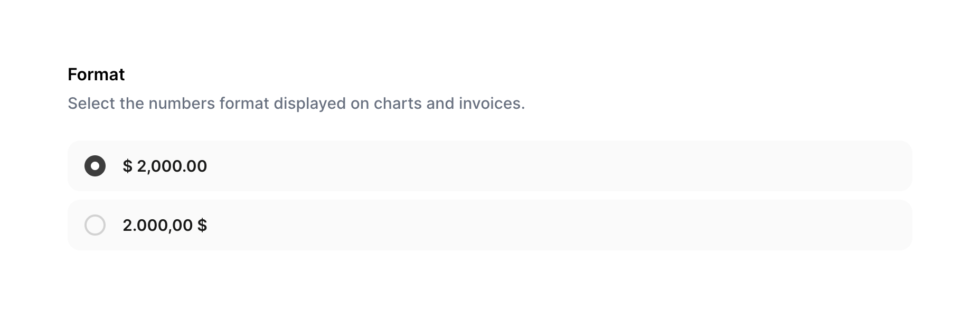
Task: Select the $ 2,000.00 format radio button
Action: 96,166
